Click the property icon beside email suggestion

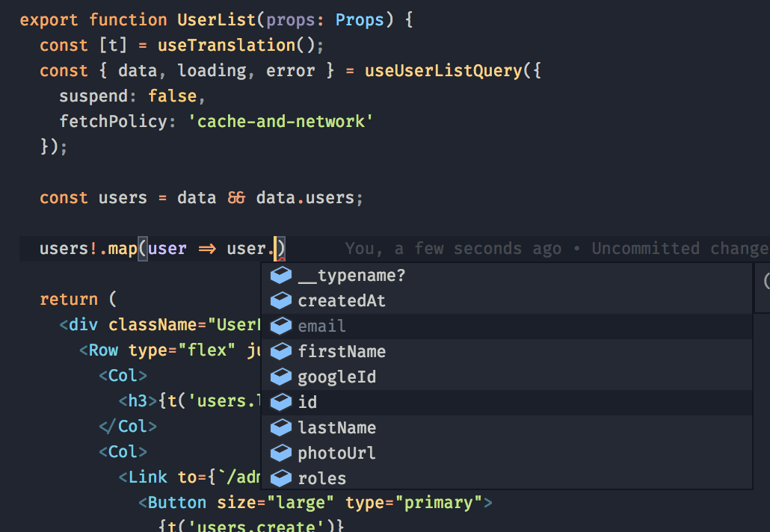pyautogui.click(x=280, y=327)
